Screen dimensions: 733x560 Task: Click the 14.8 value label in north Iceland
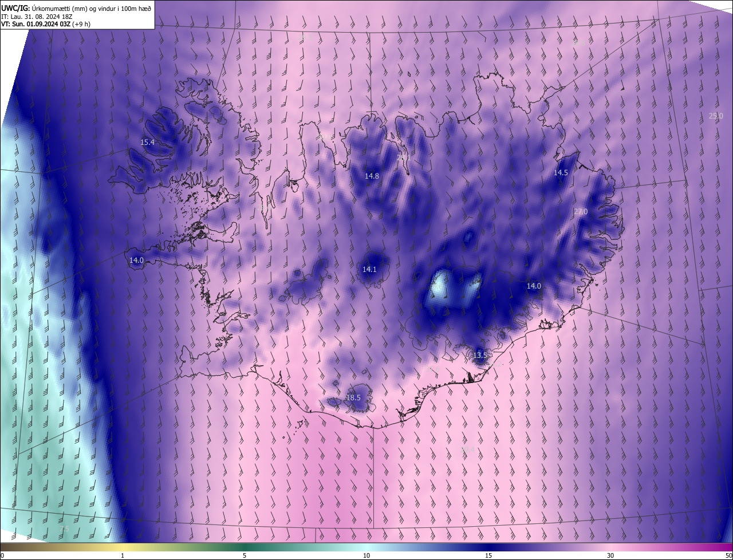(x=372, y=176)
